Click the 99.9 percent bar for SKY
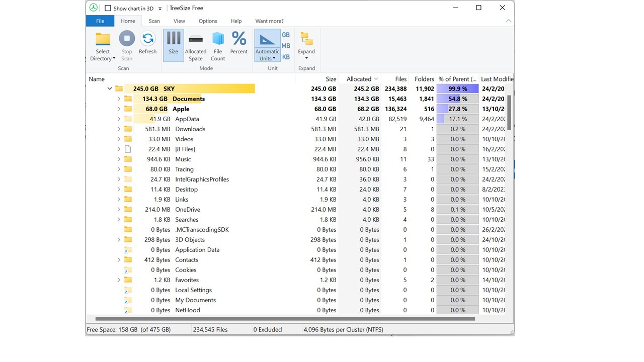 [x=457, y=88]
